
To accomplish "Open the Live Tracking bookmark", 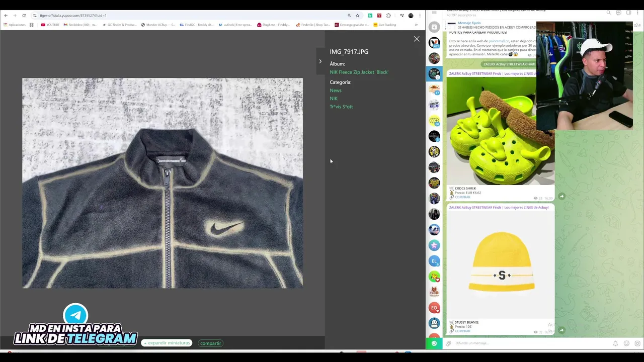I will pos(384,25).
